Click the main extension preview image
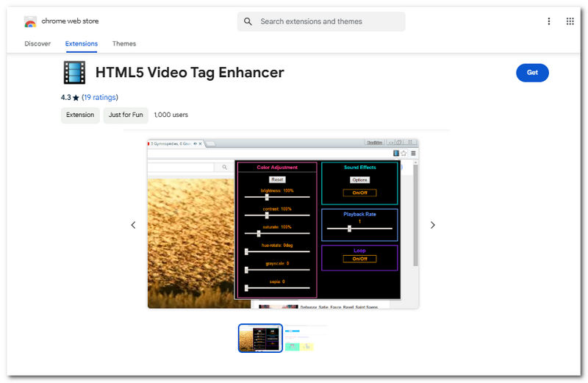 (283, 223)
